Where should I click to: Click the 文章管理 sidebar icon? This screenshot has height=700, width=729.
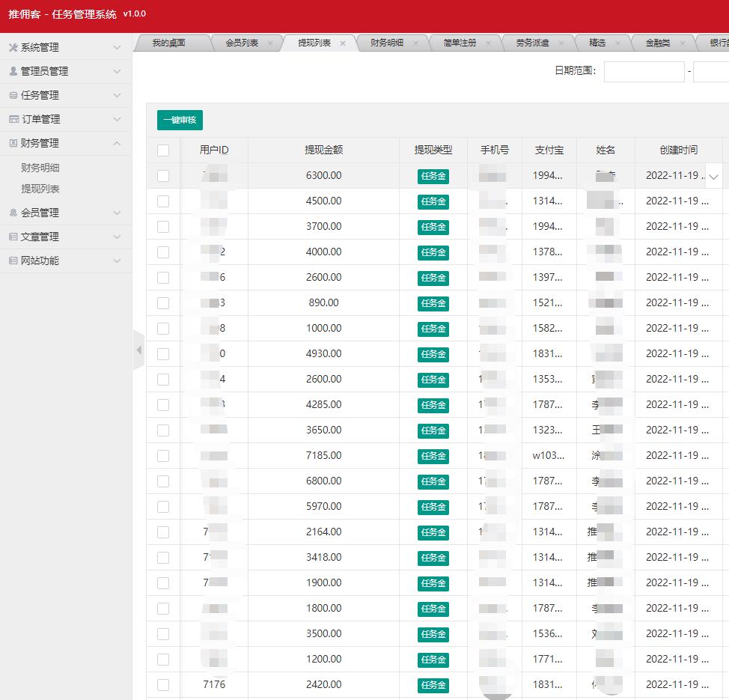[13, 237]
